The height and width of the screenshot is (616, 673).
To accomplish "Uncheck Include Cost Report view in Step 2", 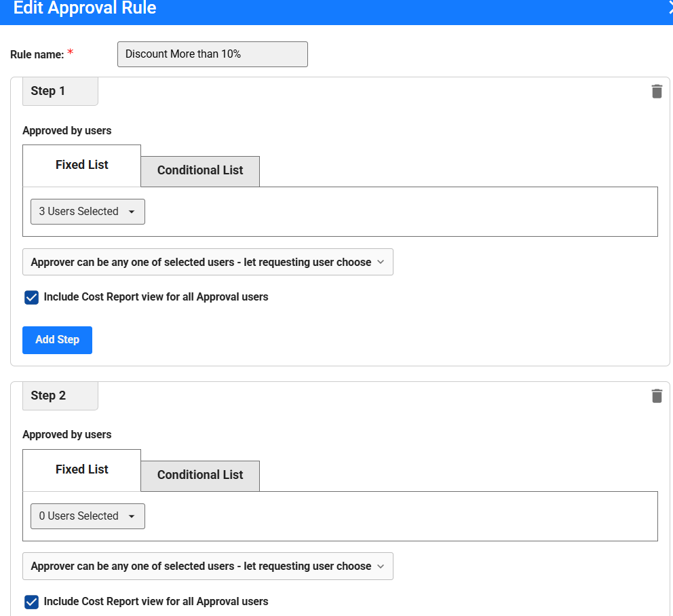I will coord(31,602).
